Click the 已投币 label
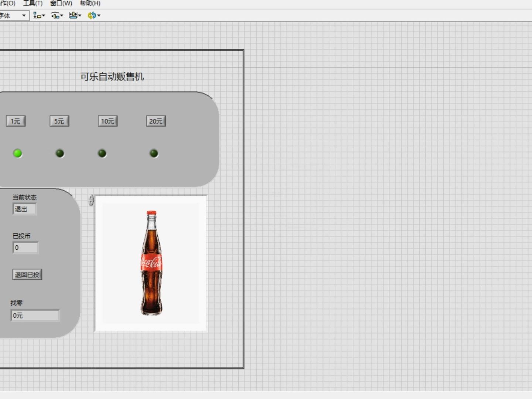This screenshot has height=399, width=532. click(x=21, y=236)
